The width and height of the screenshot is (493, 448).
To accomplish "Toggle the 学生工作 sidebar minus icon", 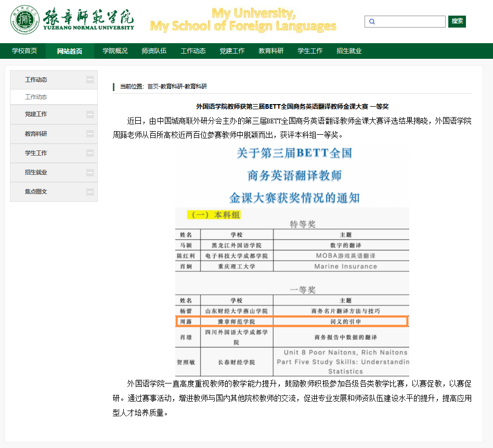I will [90, 153].
